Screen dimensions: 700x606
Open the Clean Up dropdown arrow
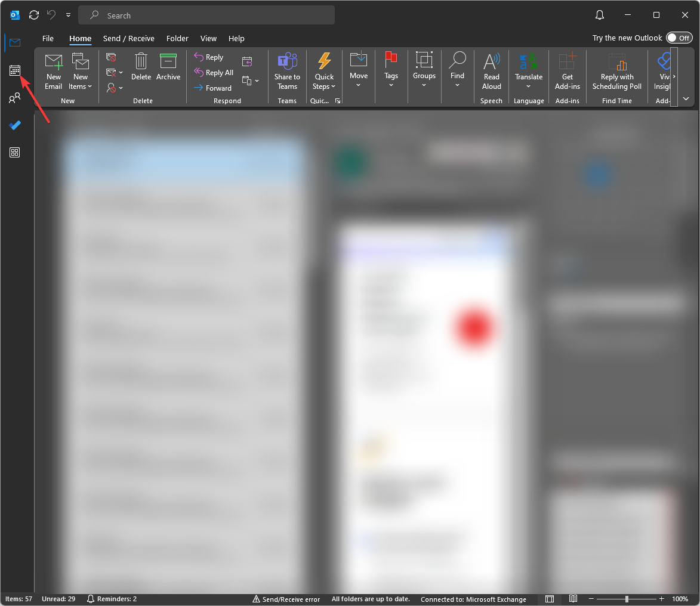121,72
